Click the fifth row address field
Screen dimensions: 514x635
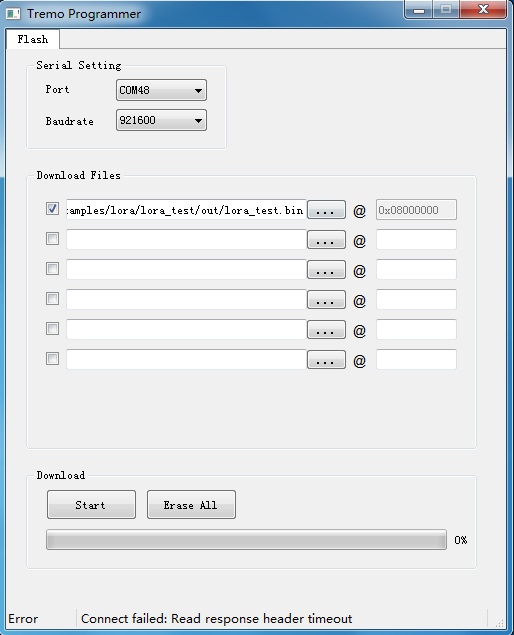(x=416, y=330)
